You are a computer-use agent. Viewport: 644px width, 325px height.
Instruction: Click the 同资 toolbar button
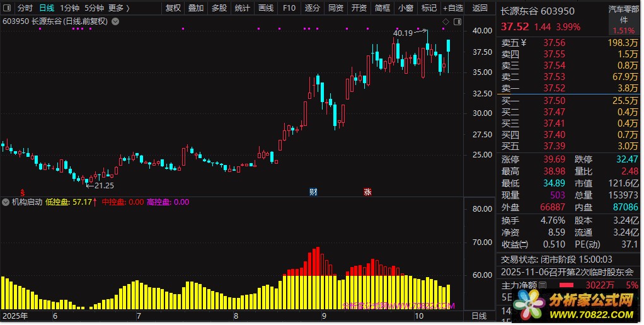click(x=336, y=8)
